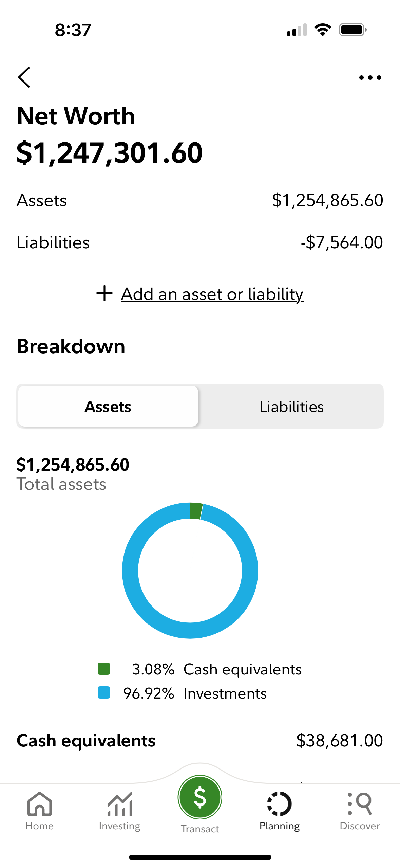This screenshot has height=868, width=400.
Task: Expand the Cash equivalents section
Action: point(86,741)
